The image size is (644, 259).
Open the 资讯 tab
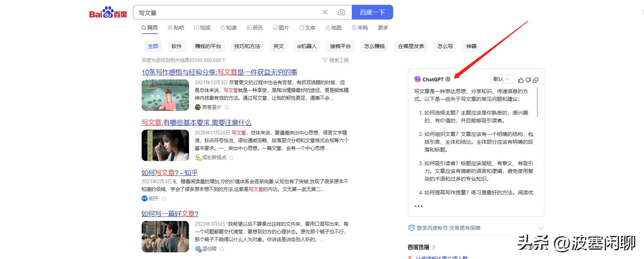pyautogui.click(x=255, y=28)
